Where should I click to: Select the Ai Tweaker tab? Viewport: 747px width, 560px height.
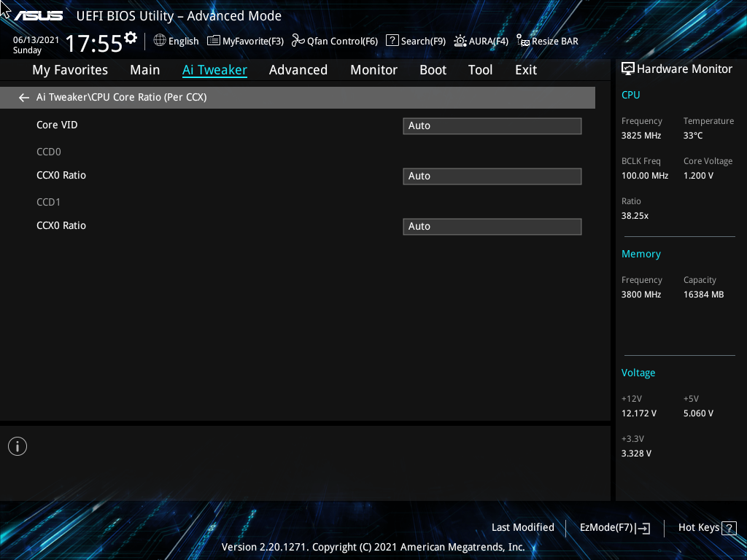[x=214, y=70]
